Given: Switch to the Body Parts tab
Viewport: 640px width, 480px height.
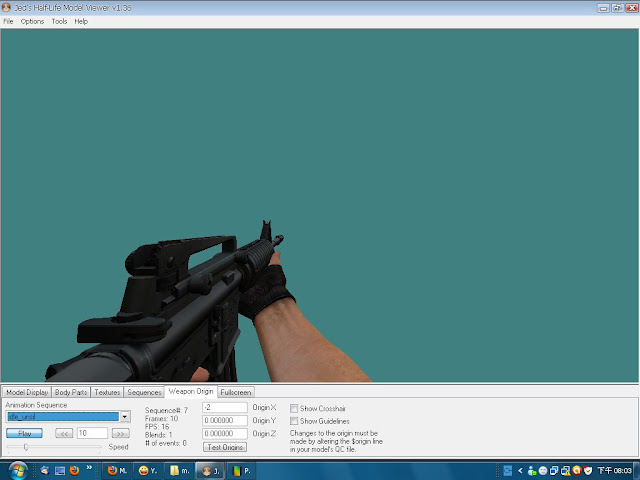Looking at the screenshot, I should (71, 392).
